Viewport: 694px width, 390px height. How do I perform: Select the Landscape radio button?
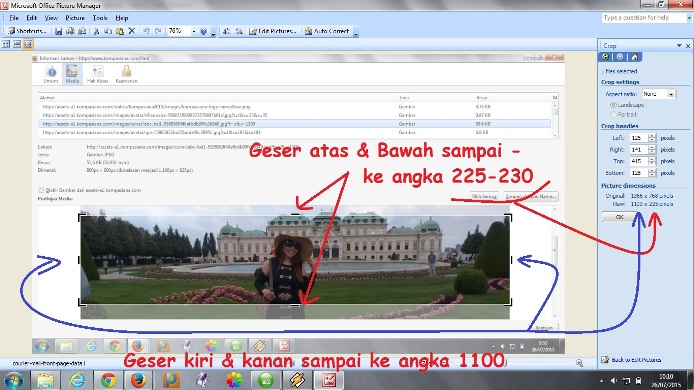[613, 105]
